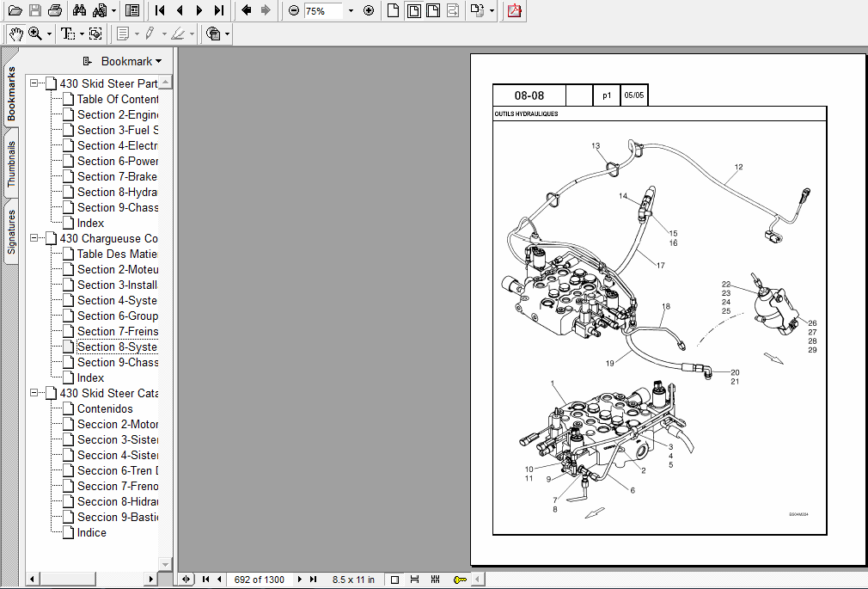Click the Find binoculars icon
This screenshot has width=868, height=589.
click(x=80, y=10)
